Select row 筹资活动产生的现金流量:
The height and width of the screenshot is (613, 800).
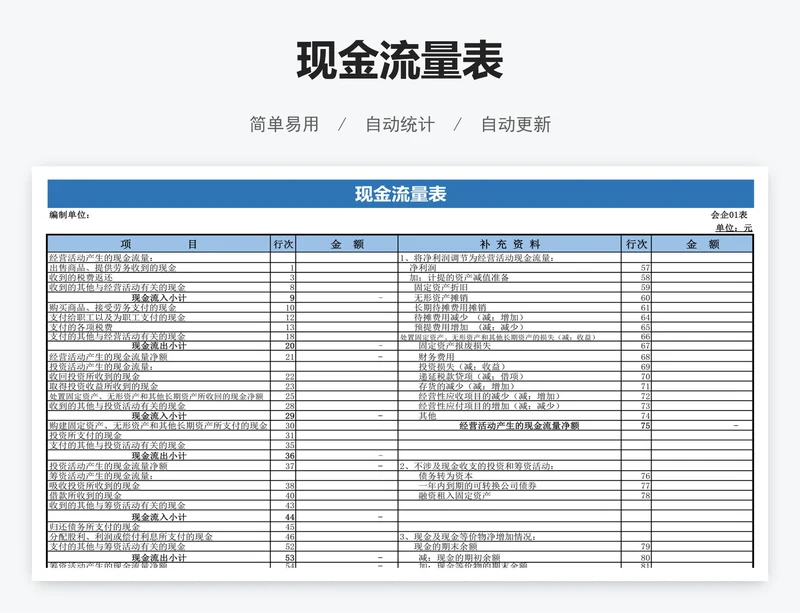[x=101, y=476]
